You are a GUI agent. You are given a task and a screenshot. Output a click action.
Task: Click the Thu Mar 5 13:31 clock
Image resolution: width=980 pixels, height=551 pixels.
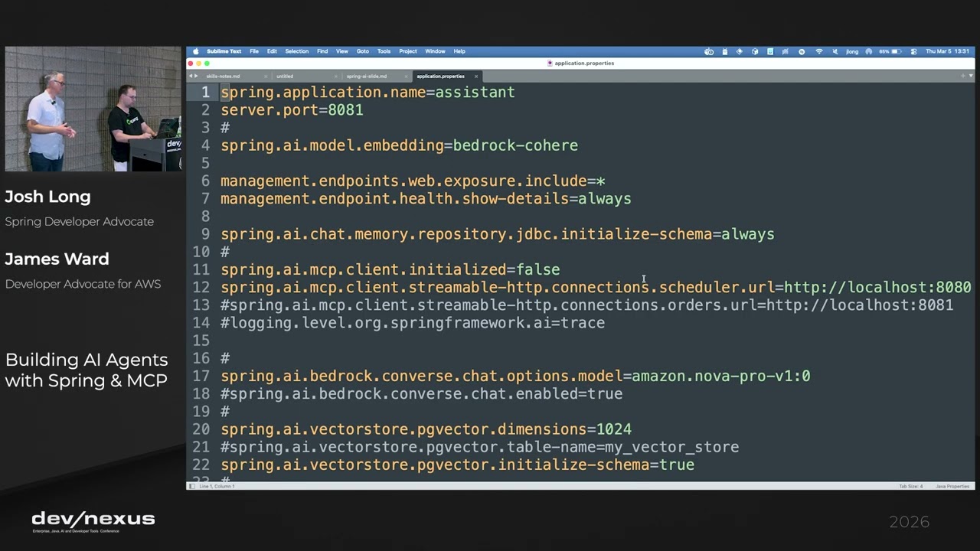tap(947, 51)
